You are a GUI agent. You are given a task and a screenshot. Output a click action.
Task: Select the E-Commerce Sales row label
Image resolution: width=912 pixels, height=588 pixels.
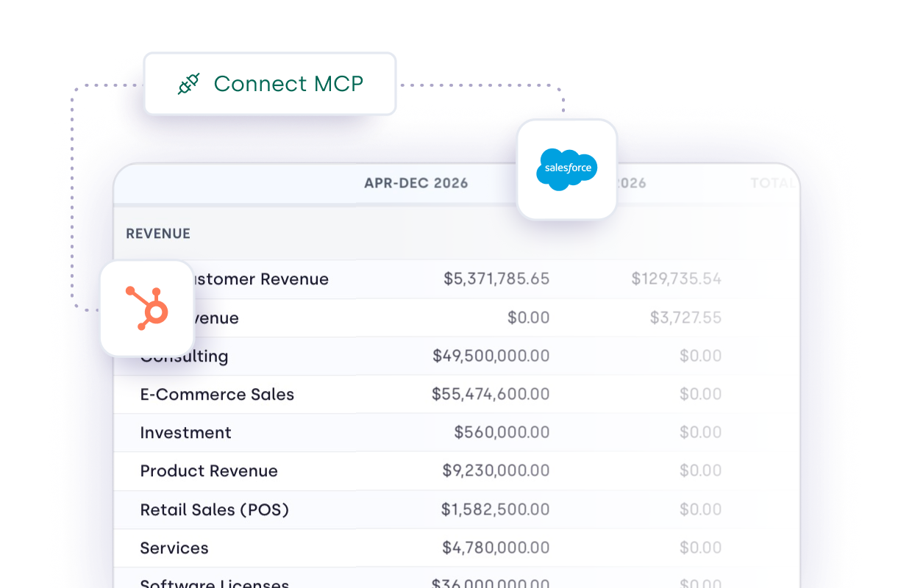217,395
